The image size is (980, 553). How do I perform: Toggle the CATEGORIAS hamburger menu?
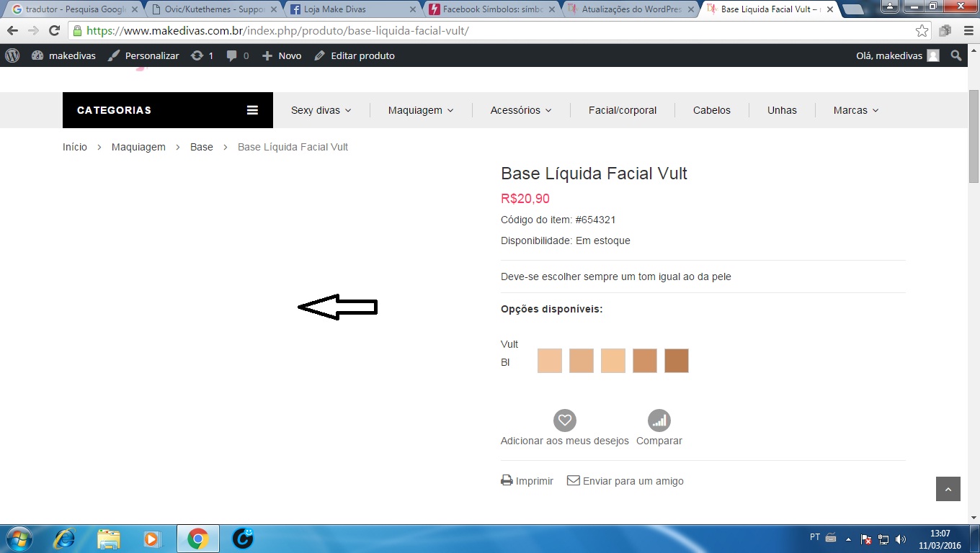[x=252, y=110]
